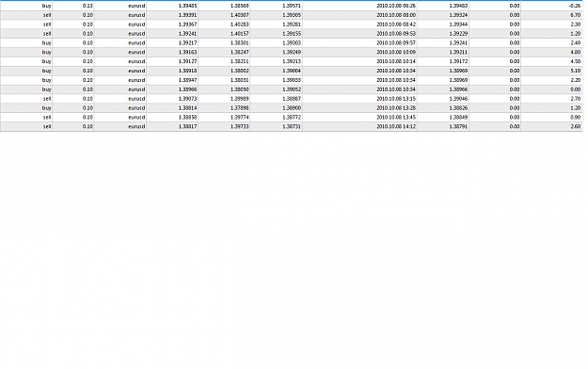Click the swap value 0.00 in 08:42 row
Viewport: 588px width, 369px height.
coord(515,24)
